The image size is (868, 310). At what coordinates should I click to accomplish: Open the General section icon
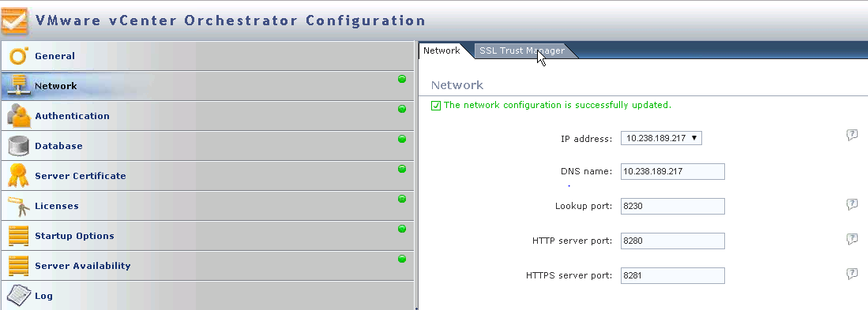[19, 56]
